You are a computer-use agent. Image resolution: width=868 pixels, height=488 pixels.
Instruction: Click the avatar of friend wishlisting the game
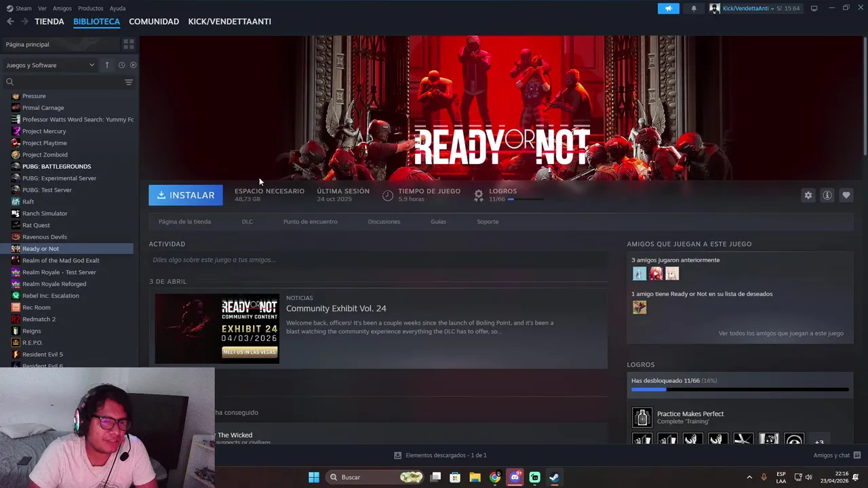click(639, 308)
